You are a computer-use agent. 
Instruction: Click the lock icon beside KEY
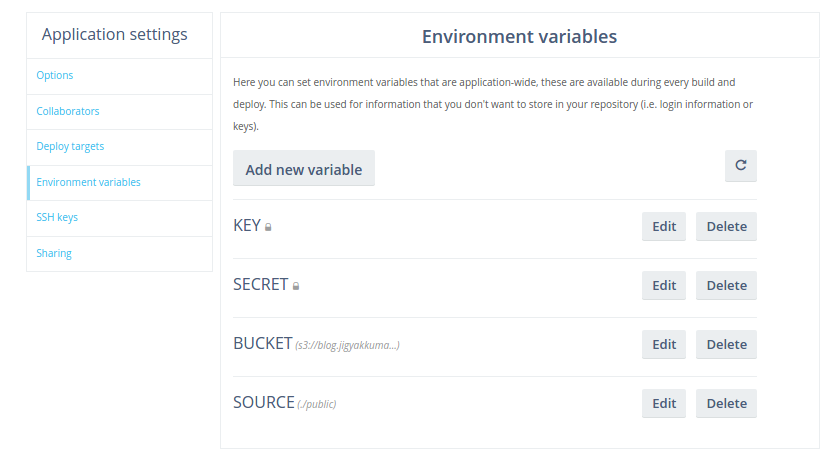(268, 227)
